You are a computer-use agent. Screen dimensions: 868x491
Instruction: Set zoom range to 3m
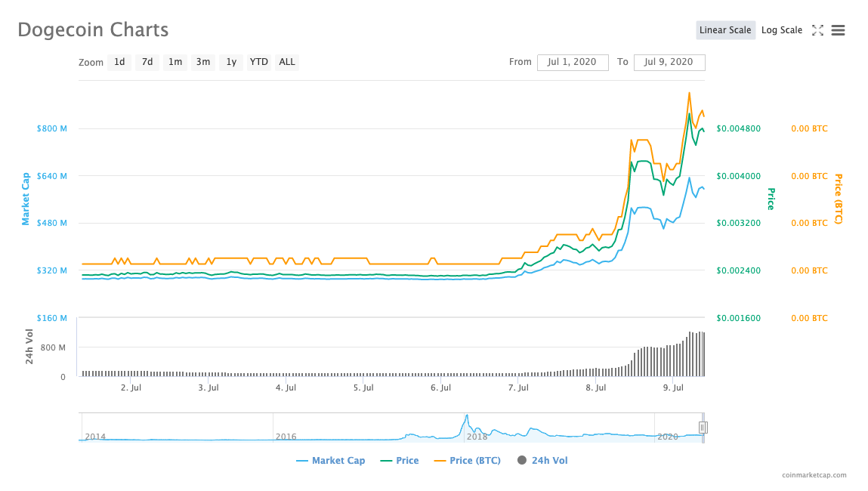click(203, 62)
